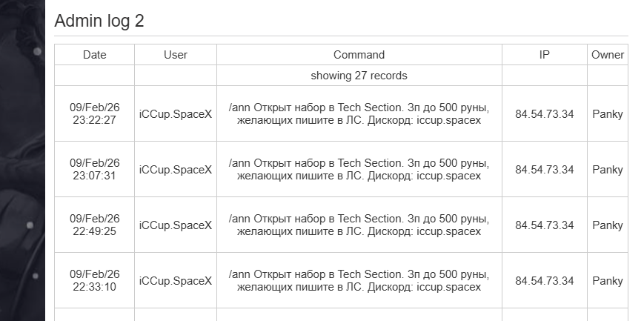Select the Command column header
The image size is (644, 321).
click(x=359, y=54)
